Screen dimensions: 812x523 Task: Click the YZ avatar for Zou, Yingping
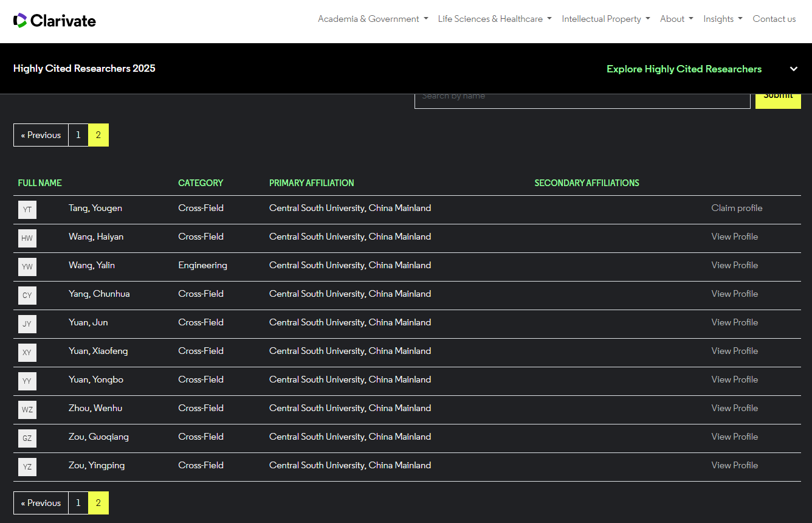point(27,467)
